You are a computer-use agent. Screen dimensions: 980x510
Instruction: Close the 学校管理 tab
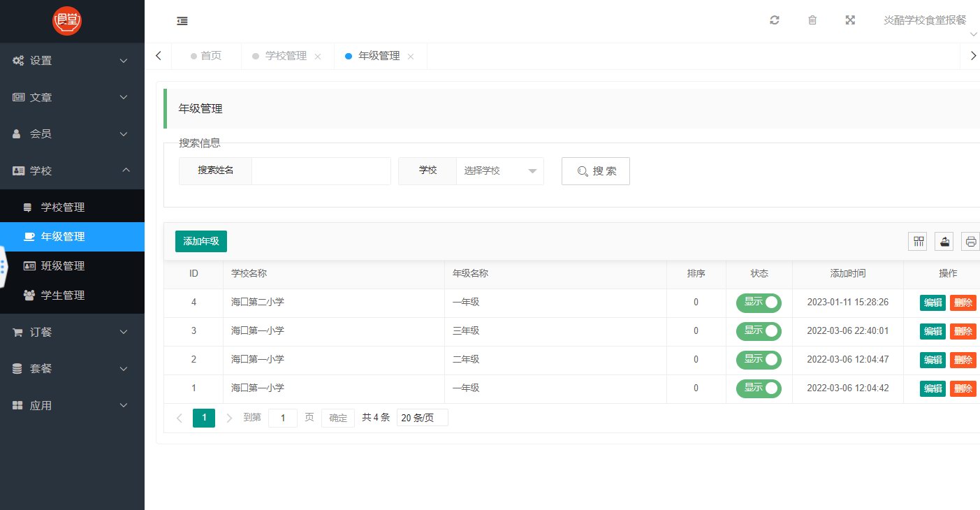[x=318, y=57]
